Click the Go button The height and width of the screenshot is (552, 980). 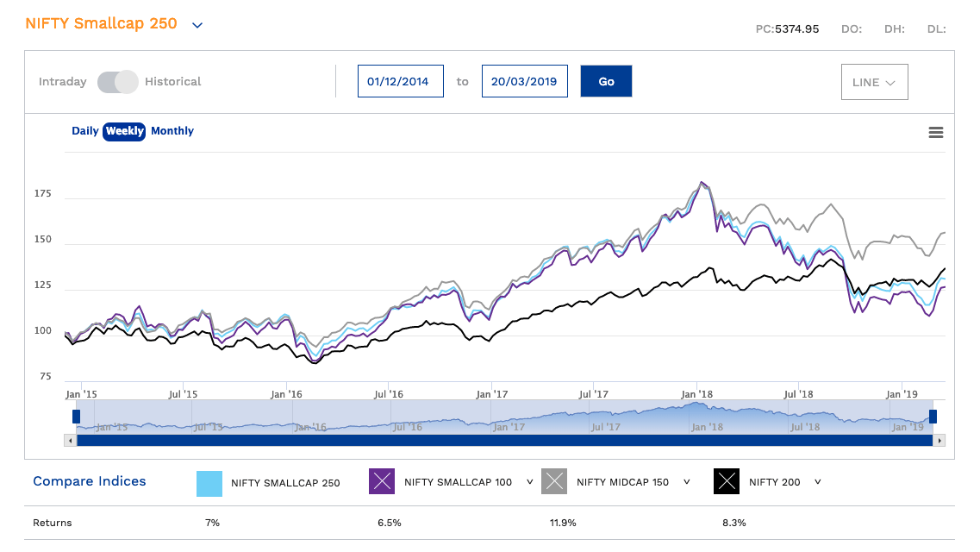[x=606, y=81]
